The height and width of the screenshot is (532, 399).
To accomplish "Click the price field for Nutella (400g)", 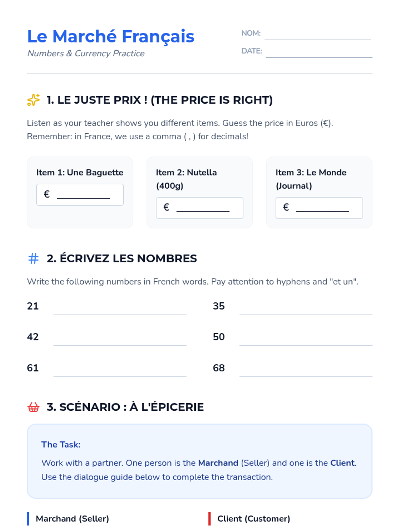I will pyautogui.click(x=199, y=208).
